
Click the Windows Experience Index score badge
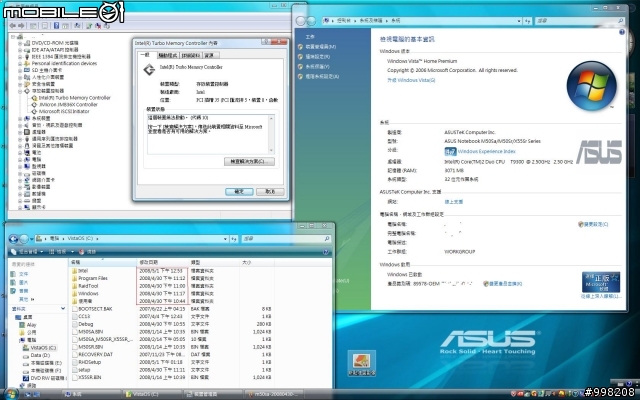450,151
